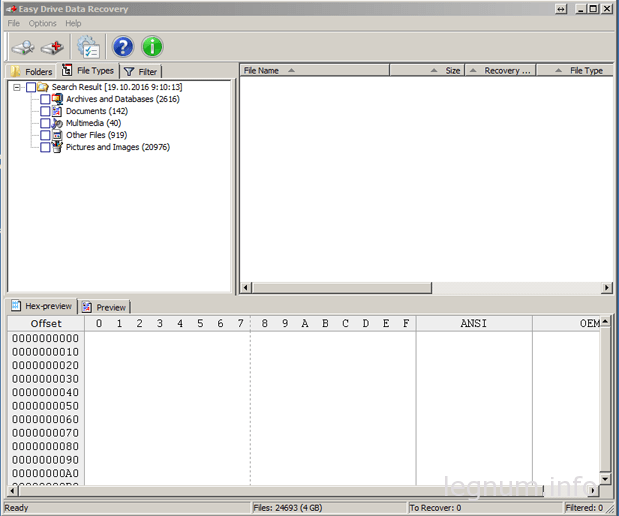Image resolution: width=619 pixels, height=516 pixels.
Task: Click the Pictures and Images category icon
Action: click(x=57, y=147)
